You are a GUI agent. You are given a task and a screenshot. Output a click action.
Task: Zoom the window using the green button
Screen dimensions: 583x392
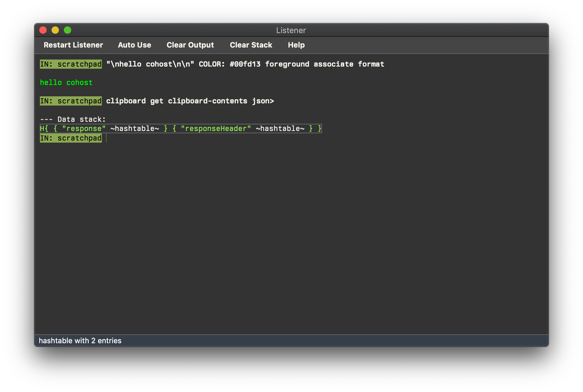pos(68,30)
